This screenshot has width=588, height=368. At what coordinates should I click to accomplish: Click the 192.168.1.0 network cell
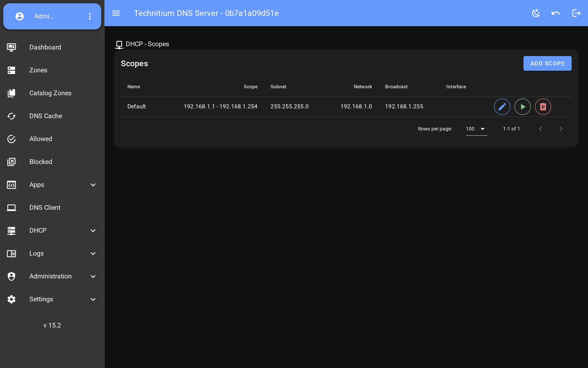[x=356, y=107]
